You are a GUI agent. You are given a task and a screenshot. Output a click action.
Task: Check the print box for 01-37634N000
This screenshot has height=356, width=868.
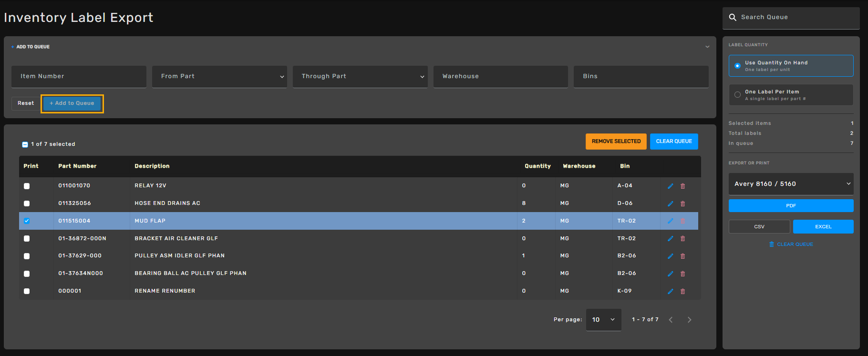point(27,274)
